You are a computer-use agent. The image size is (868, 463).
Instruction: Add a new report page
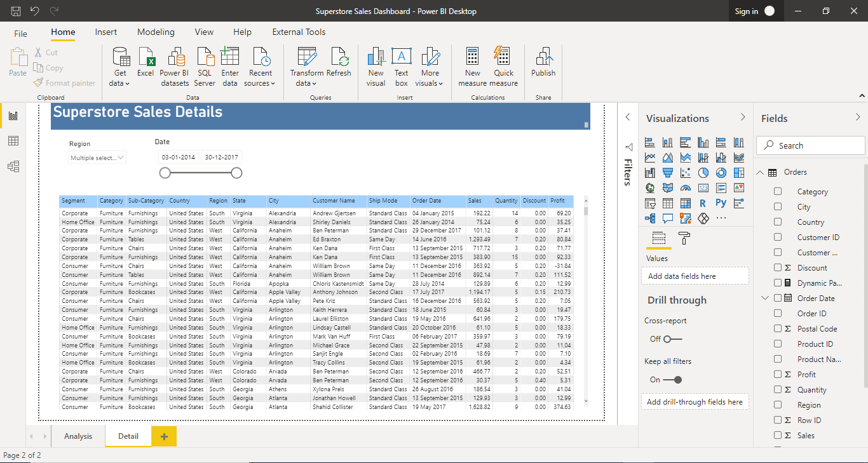click(164, 436)
